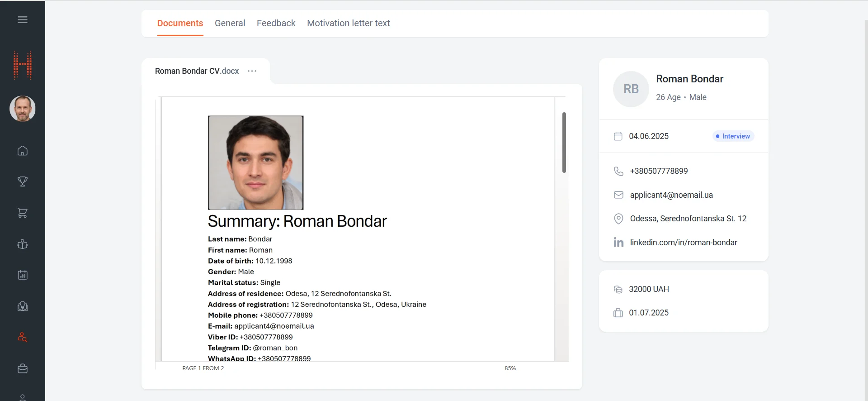Open the hamburger menu in sidebar
Image resolution: width=868 pixels, height=401 pixels.
pyautogui.click(x=23, y=20)
